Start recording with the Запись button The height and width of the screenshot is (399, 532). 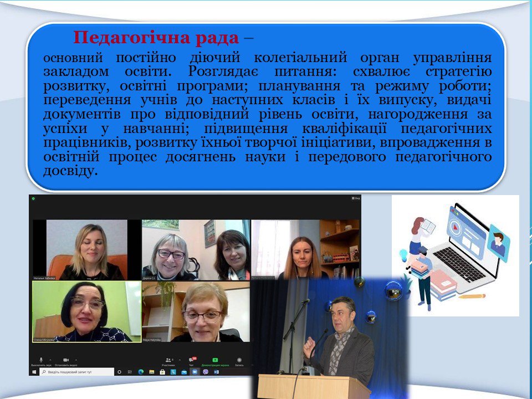click(239, 362)
